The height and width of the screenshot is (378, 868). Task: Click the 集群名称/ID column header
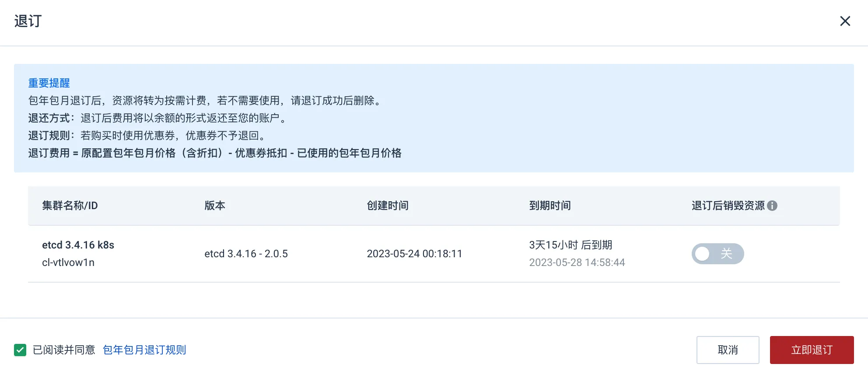(70, 206)
